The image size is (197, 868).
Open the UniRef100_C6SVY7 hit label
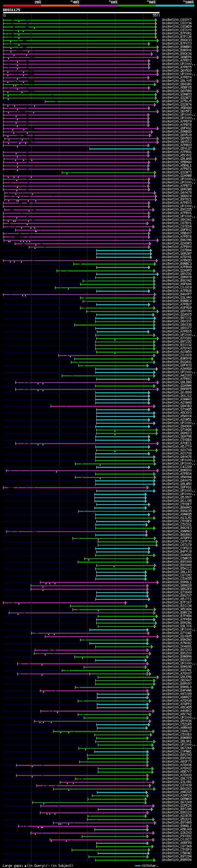176,20
